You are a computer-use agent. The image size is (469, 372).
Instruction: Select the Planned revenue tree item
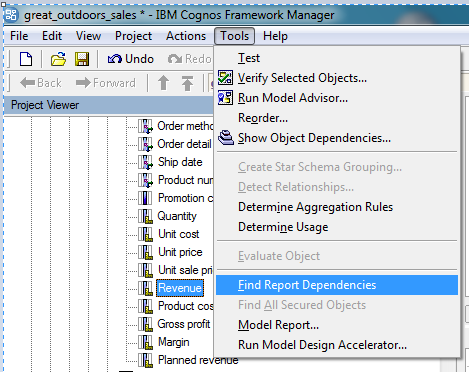click(198, 360)
